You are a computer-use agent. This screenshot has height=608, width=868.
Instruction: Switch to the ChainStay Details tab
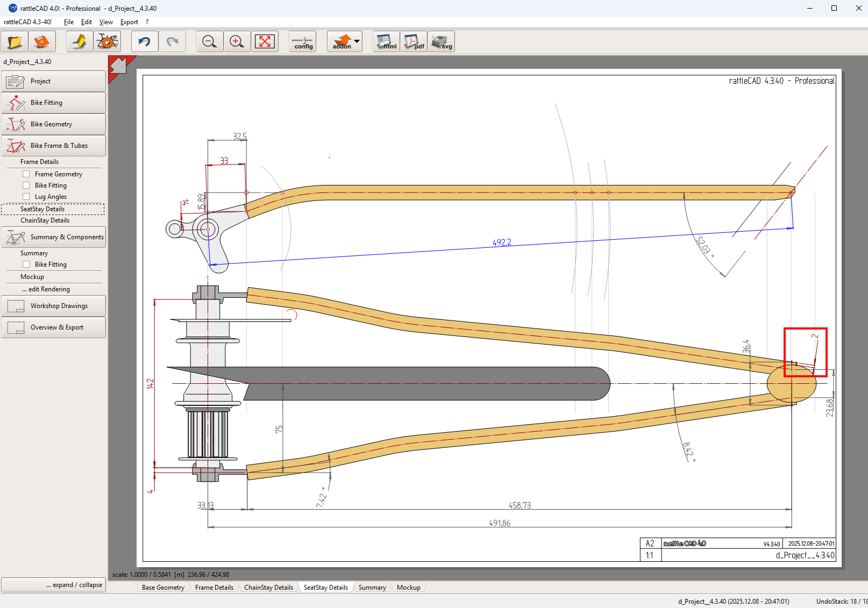pyautogui.click(x=268, y=588)
